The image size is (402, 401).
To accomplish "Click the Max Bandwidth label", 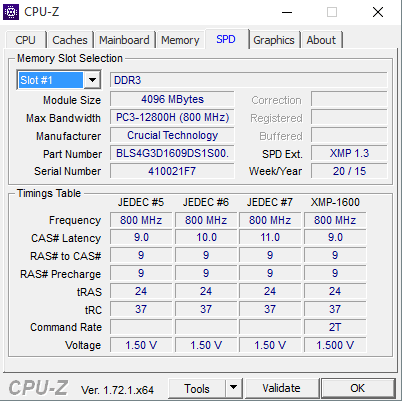I will 63,118.
